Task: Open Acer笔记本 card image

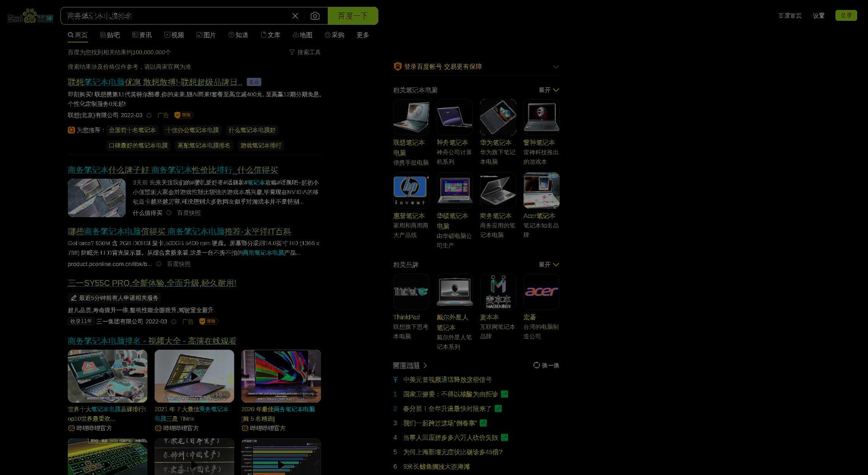Action: click(x=542, y=190)
